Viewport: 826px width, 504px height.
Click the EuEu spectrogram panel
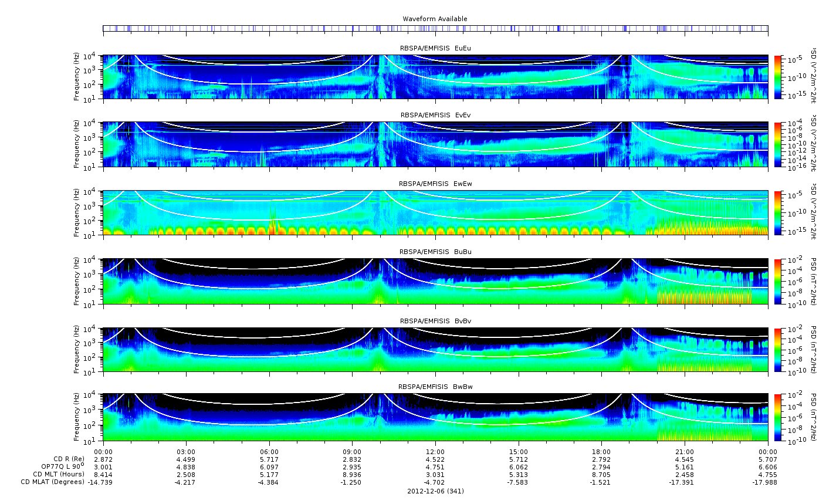435,77
